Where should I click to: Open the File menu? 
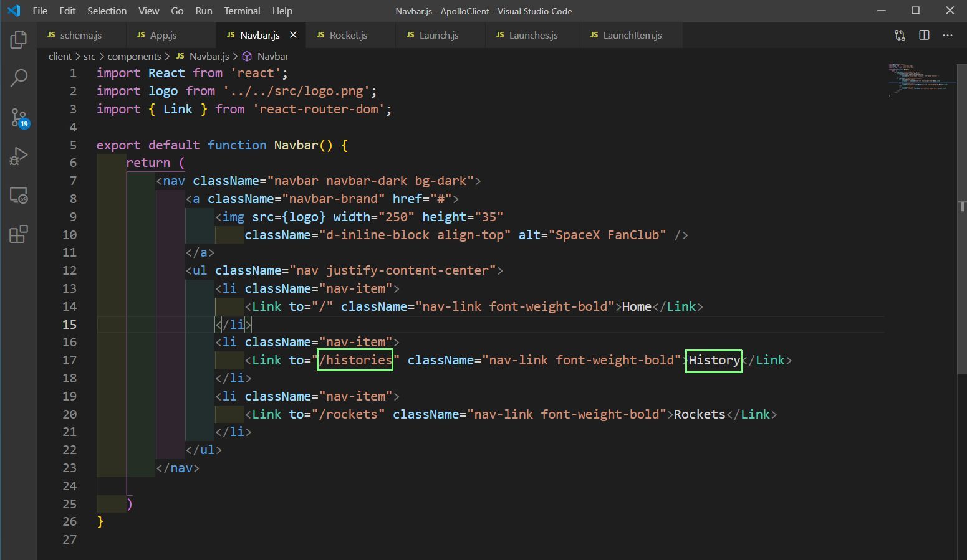pos(40,11)
